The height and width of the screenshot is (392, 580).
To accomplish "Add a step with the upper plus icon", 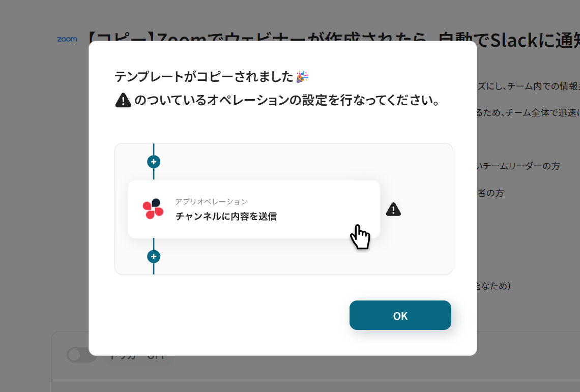I will coord(154,162).
